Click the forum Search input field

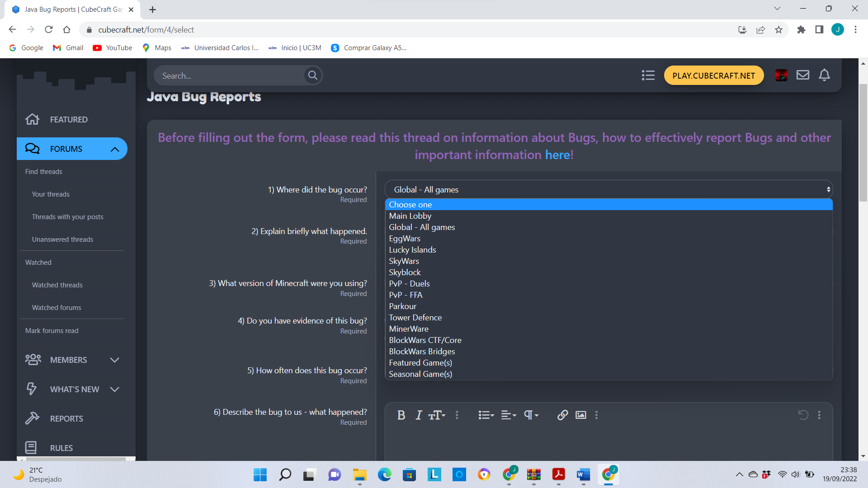(231, 75)
